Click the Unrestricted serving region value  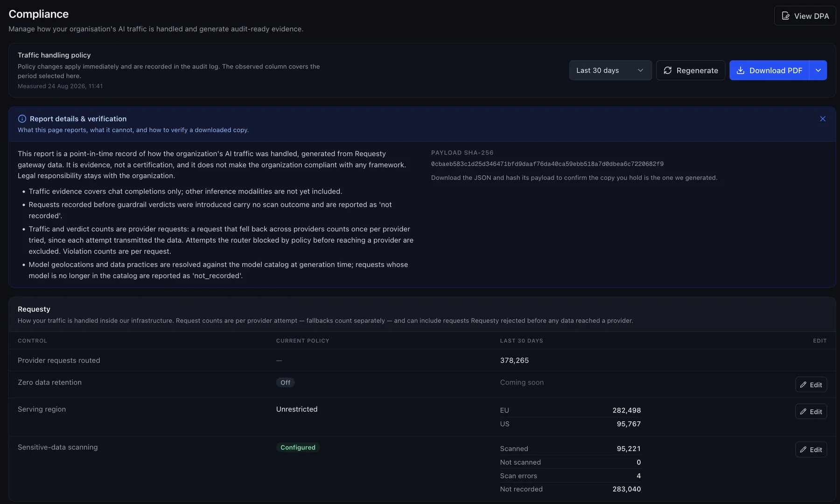click(297, 409)
